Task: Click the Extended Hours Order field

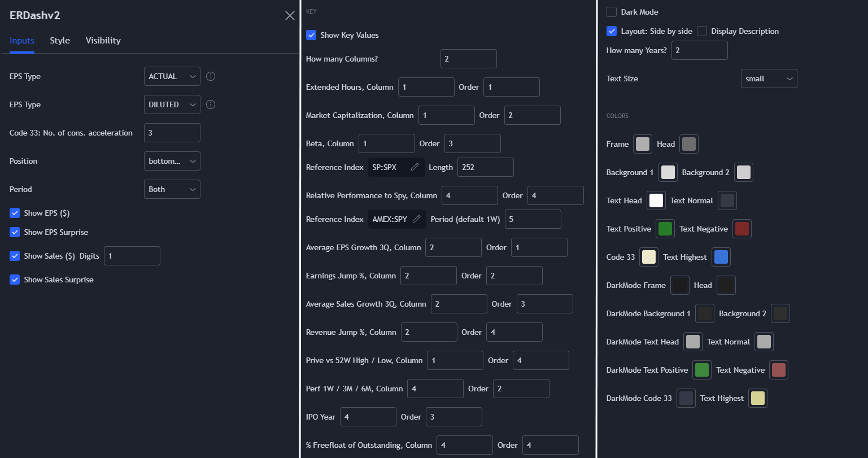Action: 512,87
